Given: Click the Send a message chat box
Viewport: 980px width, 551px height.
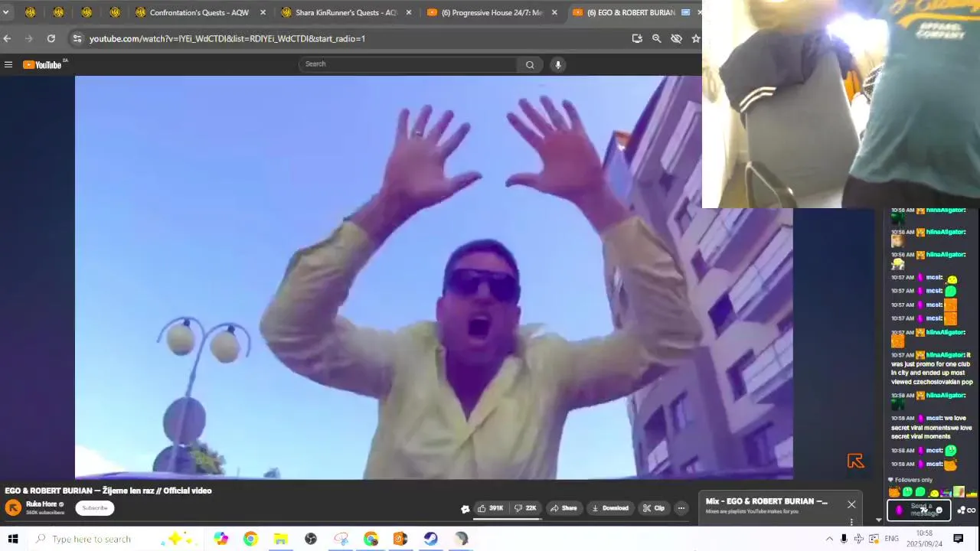Looking at the screenshot, I should point(919,510).
